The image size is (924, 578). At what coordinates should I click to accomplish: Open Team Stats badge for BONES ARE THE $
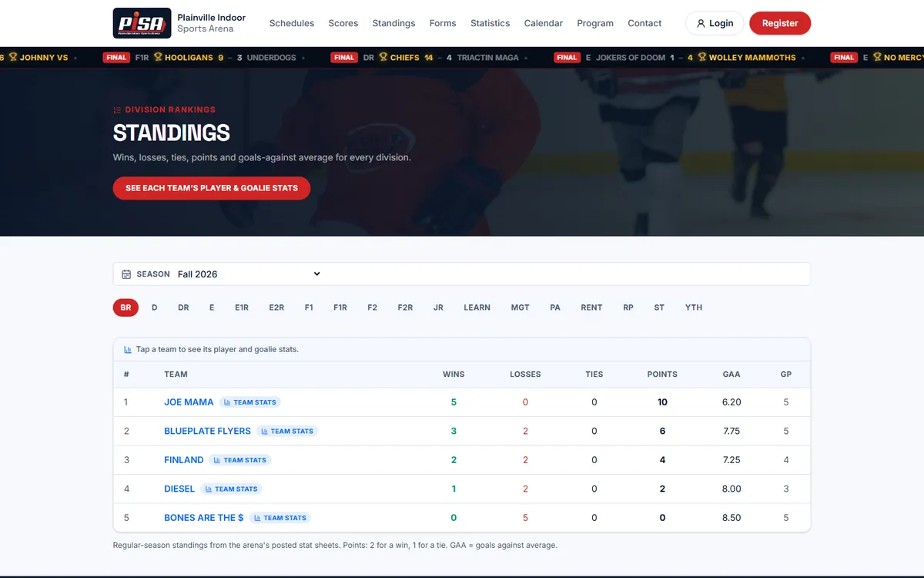(x=280, y=518)
